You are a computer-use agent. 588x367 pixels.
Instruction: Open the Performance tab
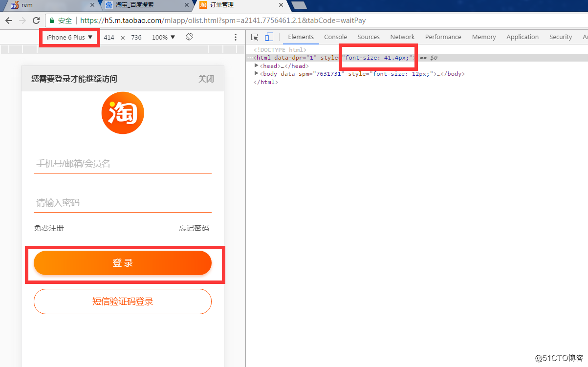443,37
